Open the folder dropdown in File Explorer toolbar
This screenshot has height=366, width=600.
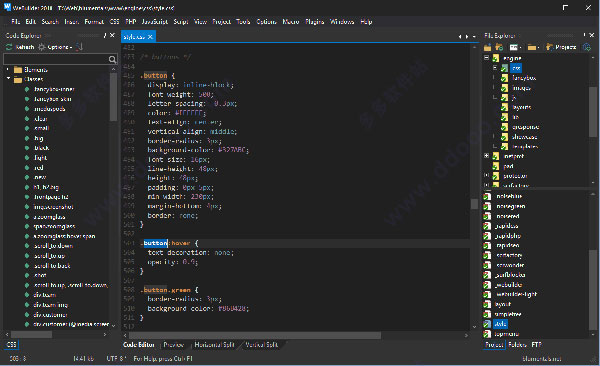click(x=533, y=47)
